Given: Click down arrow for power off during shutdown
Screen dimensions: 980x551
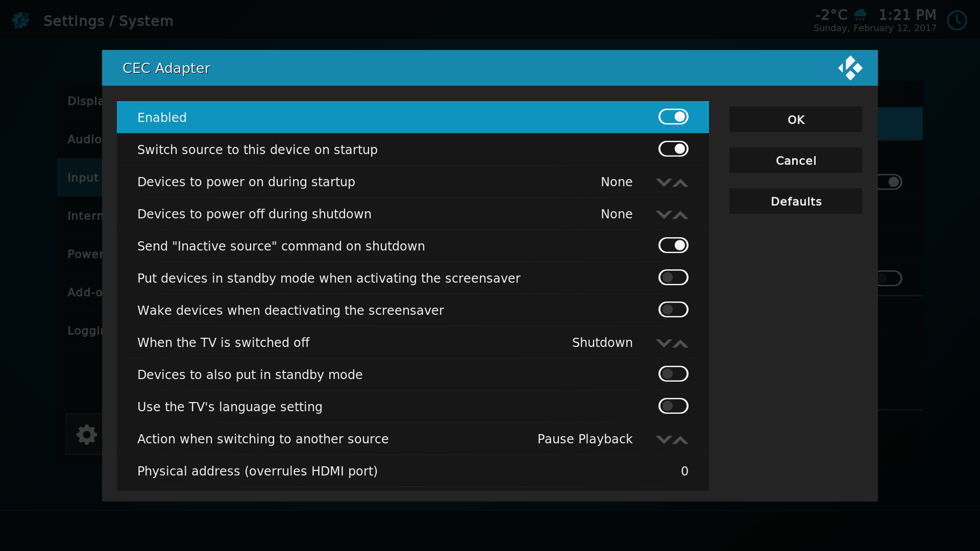Looking at the screenshot, I should pos(663,215).
